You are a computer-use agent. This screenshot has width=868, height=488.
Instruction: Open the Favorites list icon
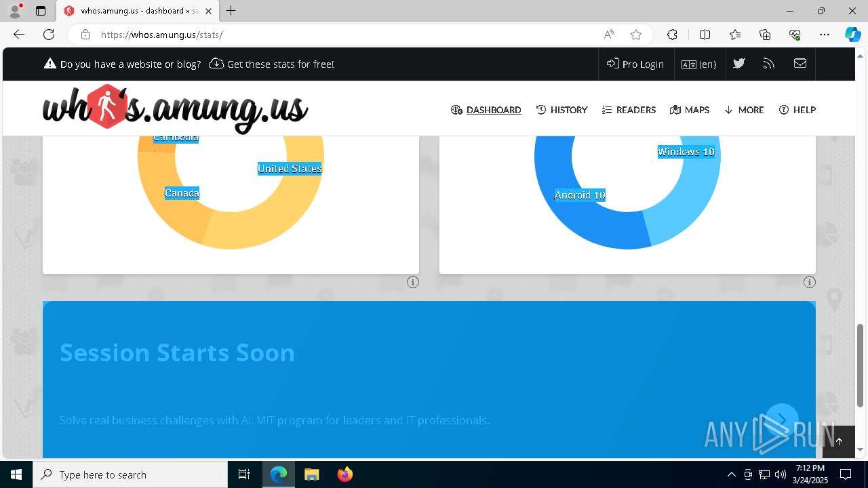(735, 35)
